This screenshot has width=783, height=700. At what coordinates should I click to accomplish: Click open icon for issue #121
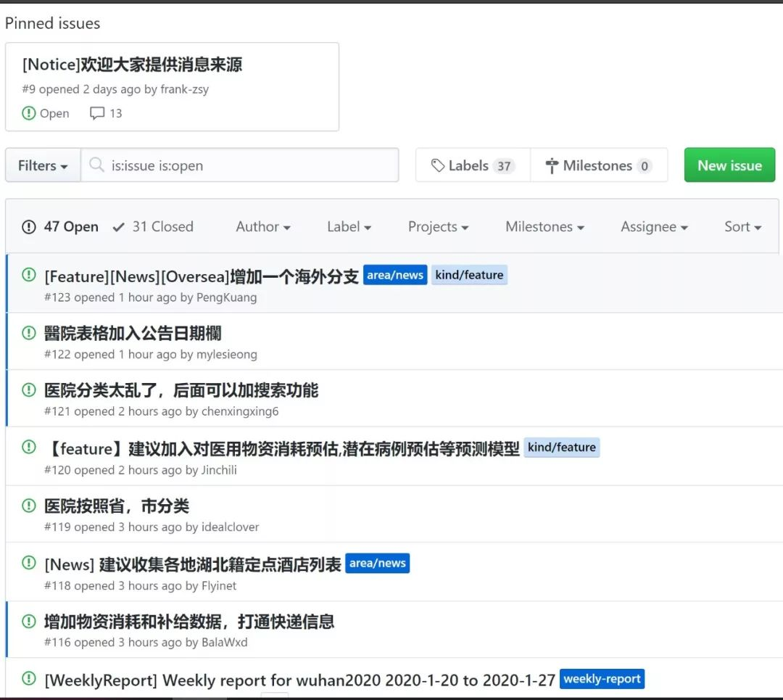click(29, 390)
